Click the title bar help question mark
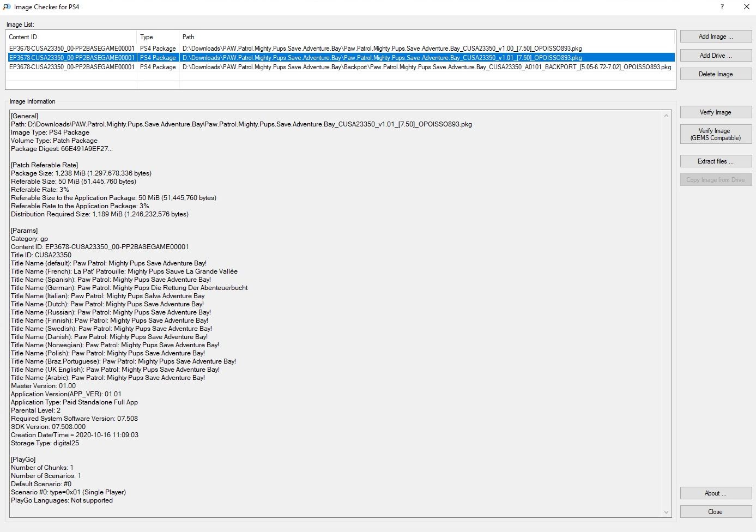Image resolution: width=756 pixels, height=532 pixels. (722, 7)
